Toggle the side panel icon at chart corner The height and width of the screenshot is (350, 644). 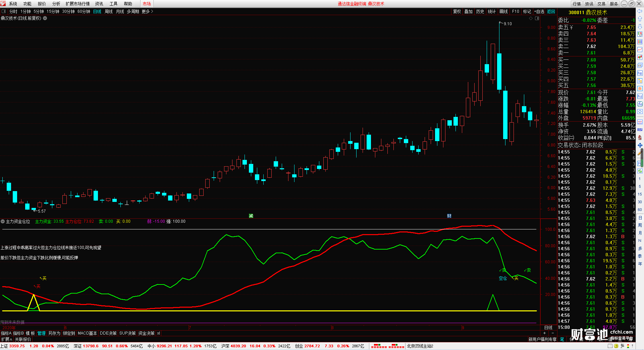(537, 18)
